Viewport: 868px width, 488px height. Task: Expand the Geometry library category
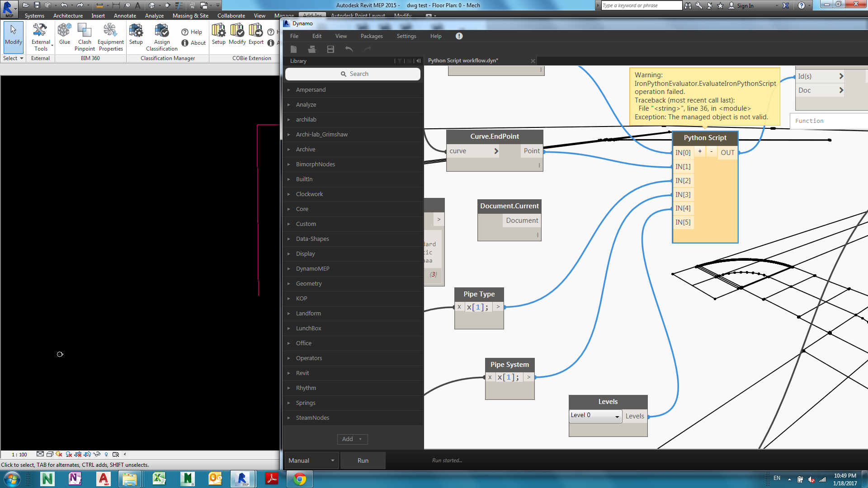click(309, 284)
